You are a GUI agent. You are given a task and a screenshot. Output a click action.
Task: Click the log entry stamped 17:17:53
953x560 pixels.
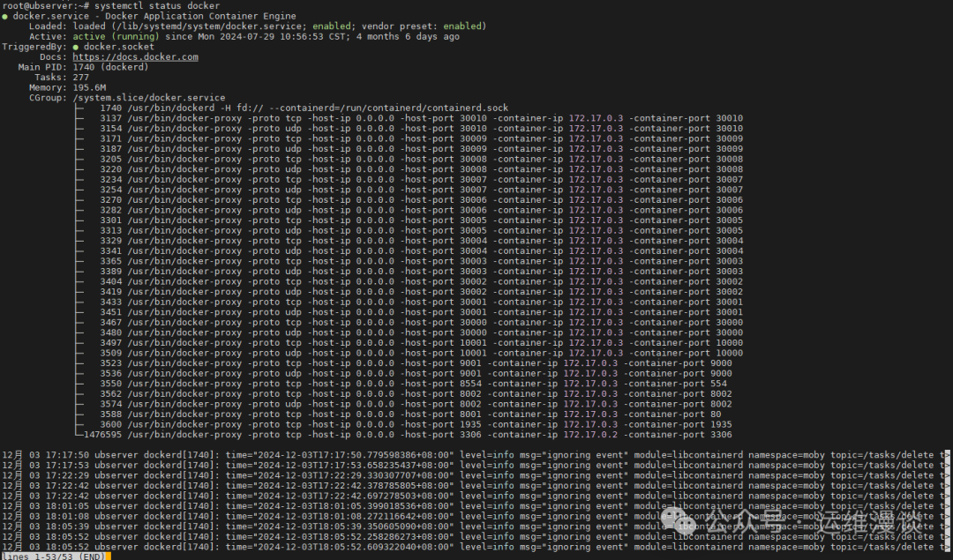click(x=476, y=466)
